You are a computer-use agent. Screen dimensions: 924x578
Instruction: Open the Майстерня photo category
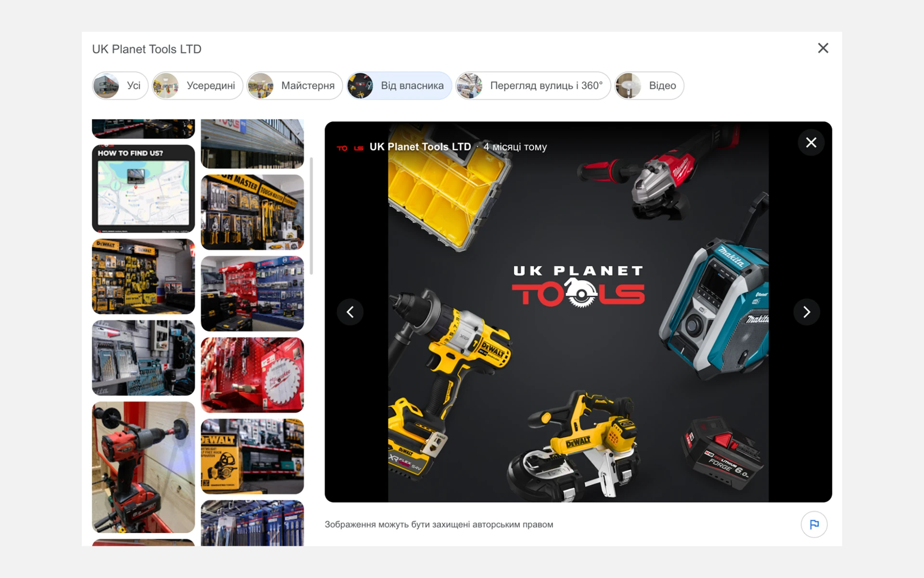(295, 86)
